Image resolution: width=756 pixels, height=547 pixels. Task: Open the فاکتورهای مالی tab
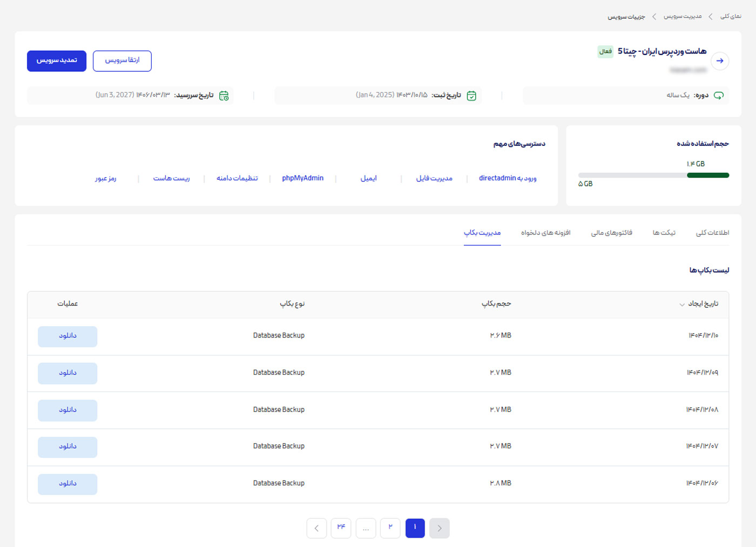point(611,233)
